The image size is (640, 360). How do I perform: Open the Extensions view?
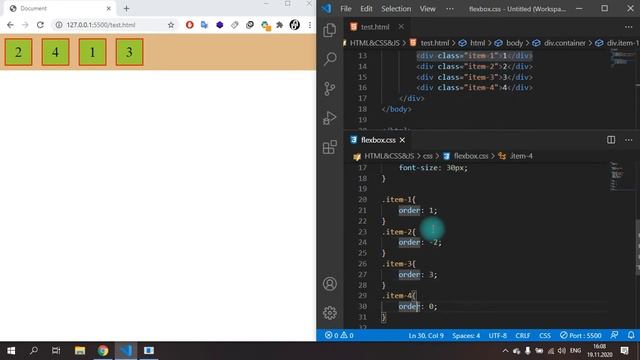(x=329, y=147)
